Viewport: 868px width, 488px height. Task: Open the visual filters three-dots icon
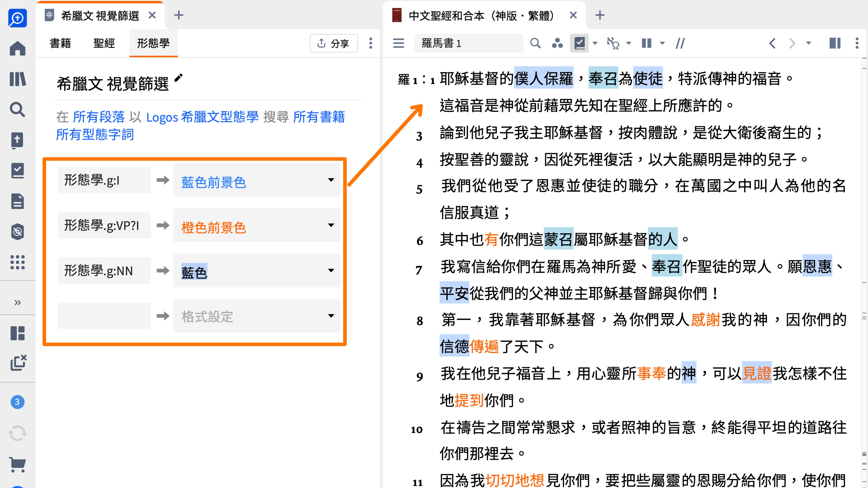tap(557, 43)
